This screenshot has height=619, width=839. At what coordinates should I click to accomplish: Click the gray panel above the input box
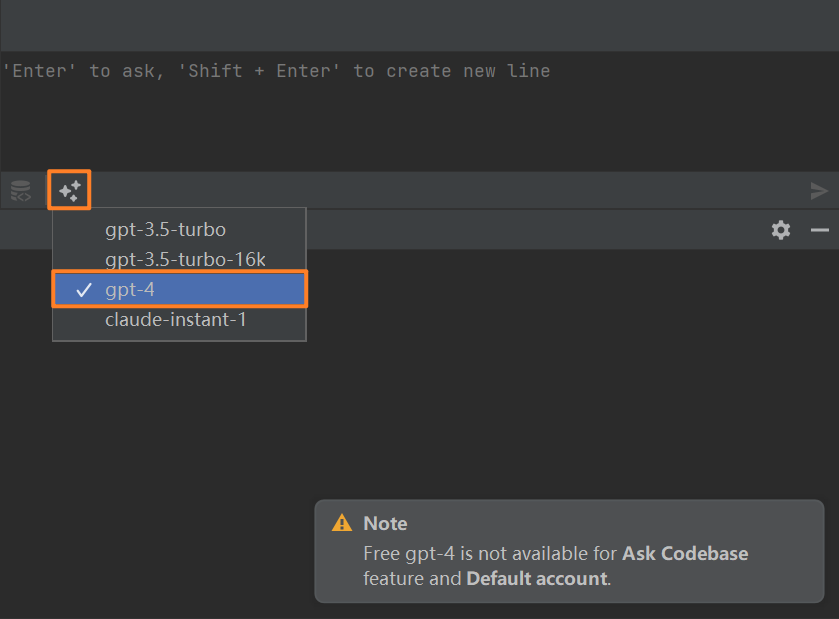click(x=420, y=25)
